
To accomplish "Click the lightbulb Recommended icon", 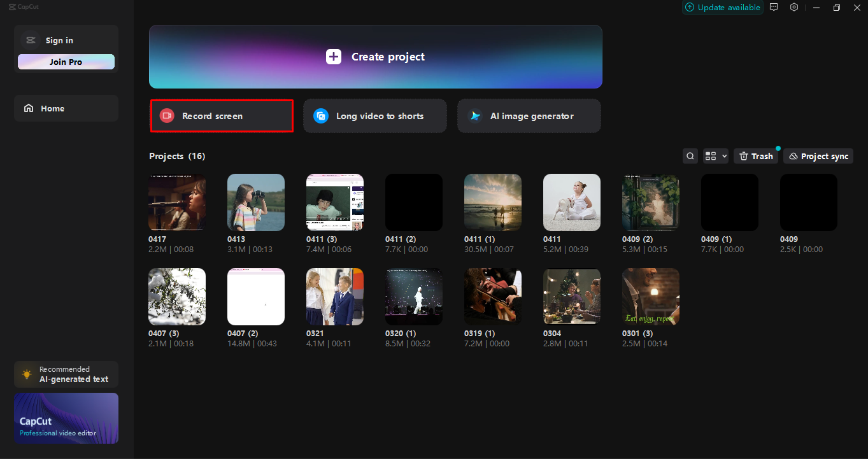I will (27, 374).
